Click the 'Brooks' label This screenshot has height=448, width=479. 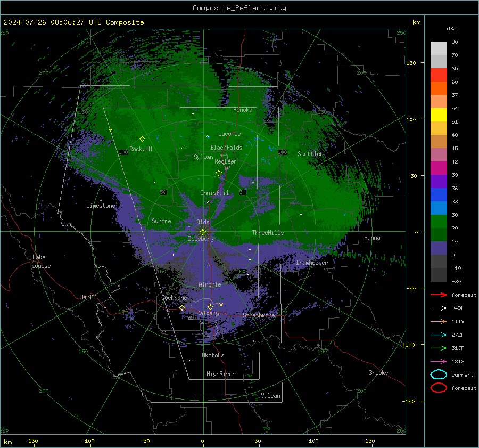(378, 373)
